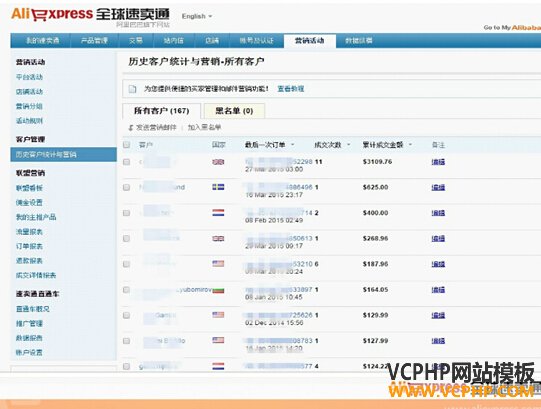The height and width of the screenshot is (409, 541).
Task: Open the 账号及认证 navigation tab
Action: (256, 40)
